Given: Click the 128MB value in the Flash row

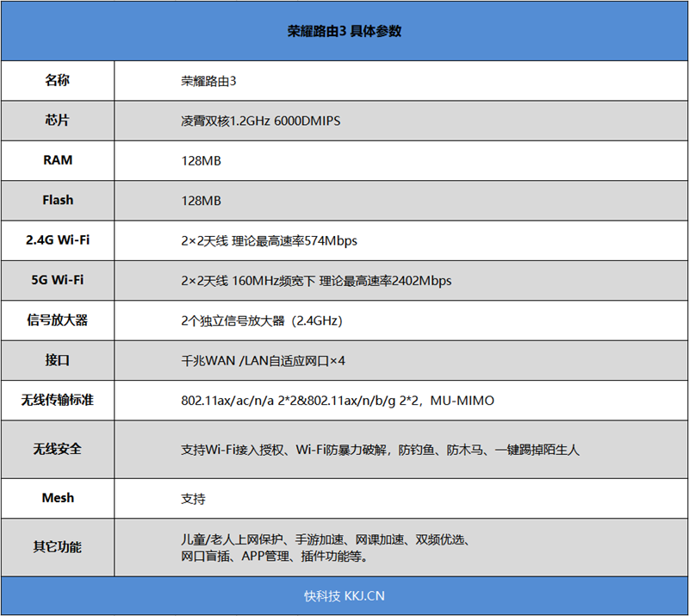Looking at the screenshot, I should coord(201,201).
